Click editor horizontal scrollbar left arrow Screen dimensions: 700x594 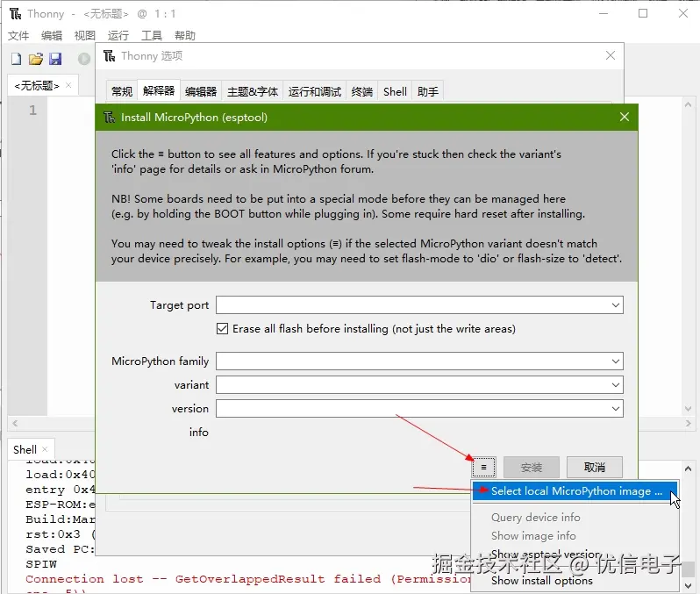(15, 424)
